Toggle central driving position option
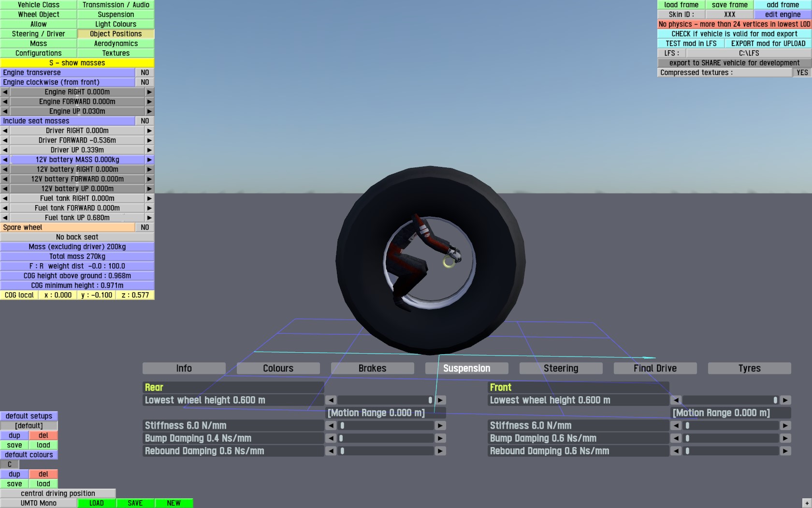Screen dimensions: 812x508 (x=58, y=493)
